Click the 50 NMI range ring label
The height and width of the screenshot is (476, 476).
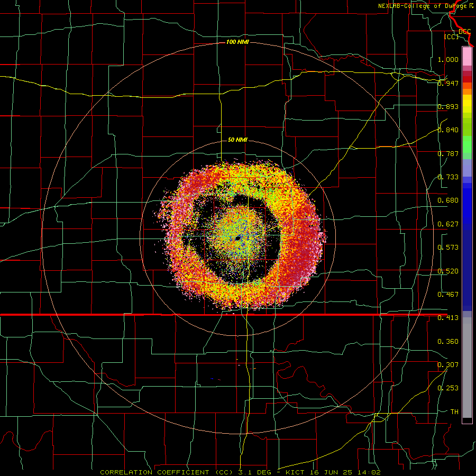coord(237,140)
